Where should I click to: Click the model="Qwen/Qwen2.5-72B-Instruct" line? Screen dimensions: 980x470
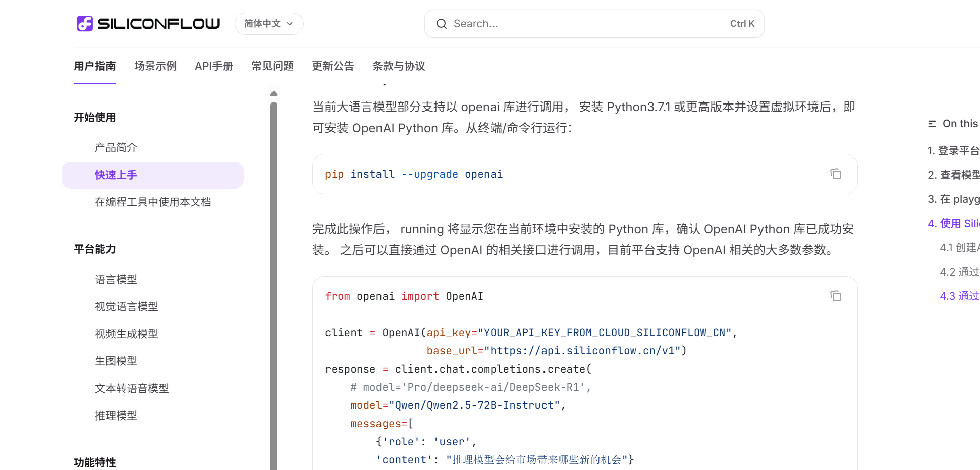[458, 405]
